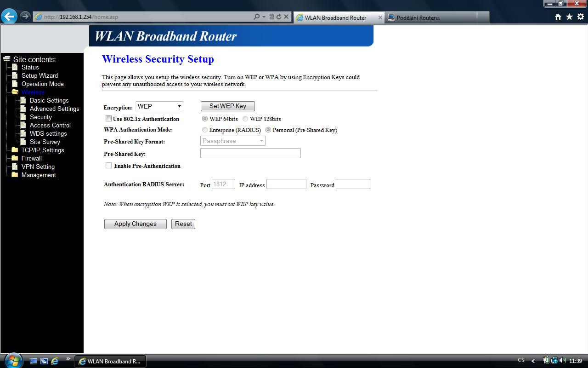
Task: Click the RADIUS Password field
Action: [353, 184]
